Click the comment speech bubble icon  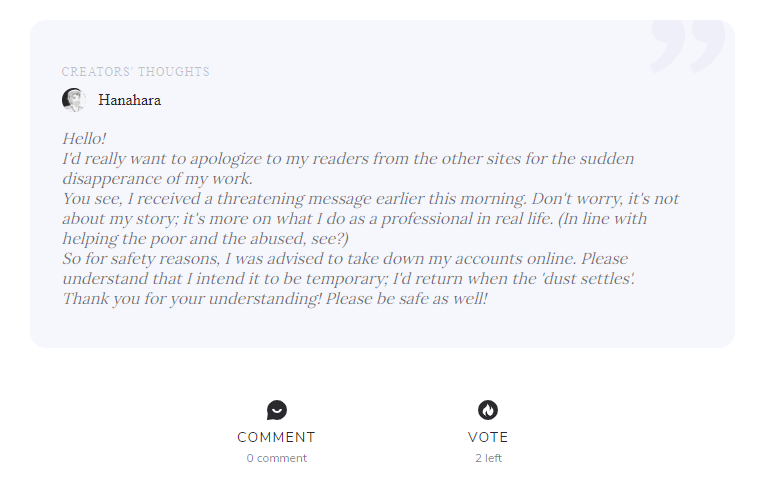tap(276, 410)
